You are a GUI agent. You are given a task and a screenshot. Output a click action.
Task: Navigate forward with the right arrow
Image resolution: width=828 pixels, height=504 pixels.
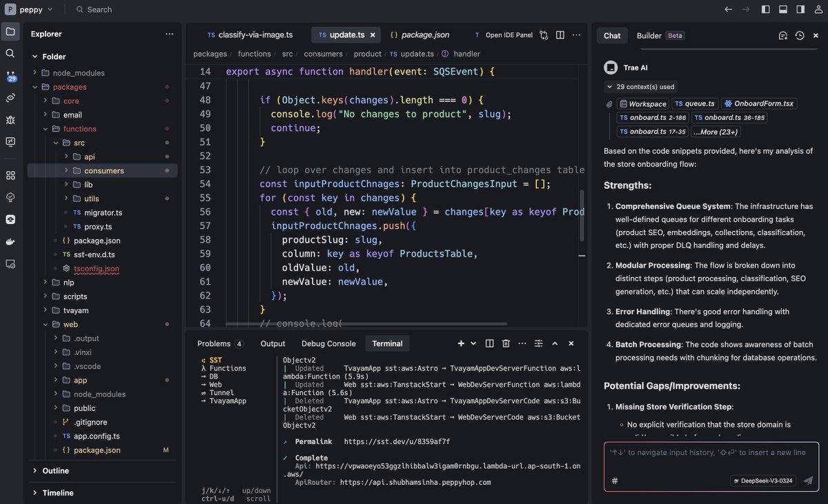(746, 10)
